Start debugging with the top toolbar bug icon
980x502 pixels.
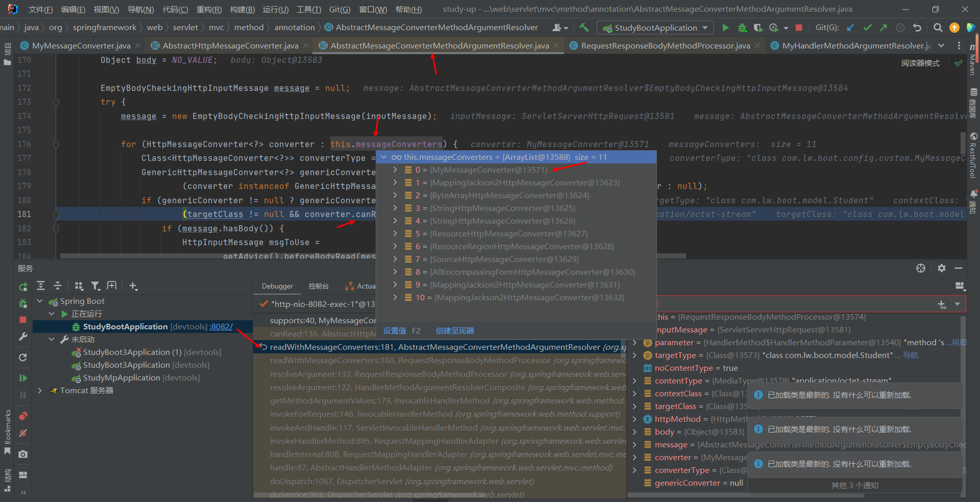pyautogui.click(x=742, y=28)
